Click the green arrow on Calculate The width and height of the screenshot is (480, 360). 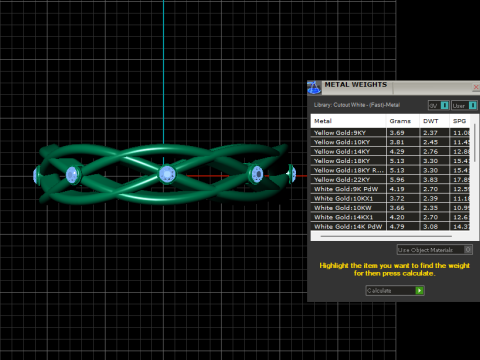419,291
